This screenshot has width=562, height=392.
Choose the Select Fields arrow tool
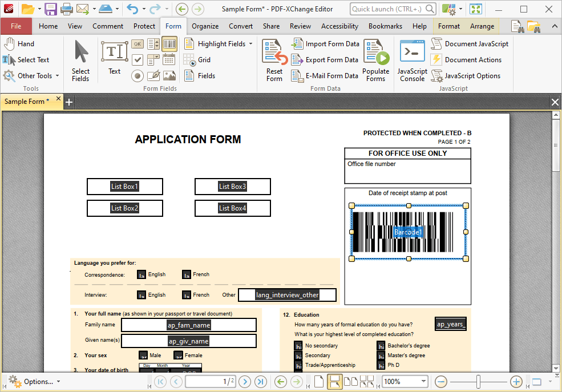pyautogui.click(x=80, y=61)
